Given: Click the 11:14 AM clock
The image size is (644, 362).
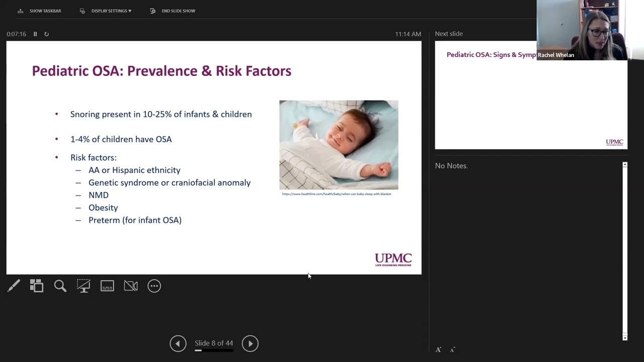Looking at the screenshot, I should [408, 34].
